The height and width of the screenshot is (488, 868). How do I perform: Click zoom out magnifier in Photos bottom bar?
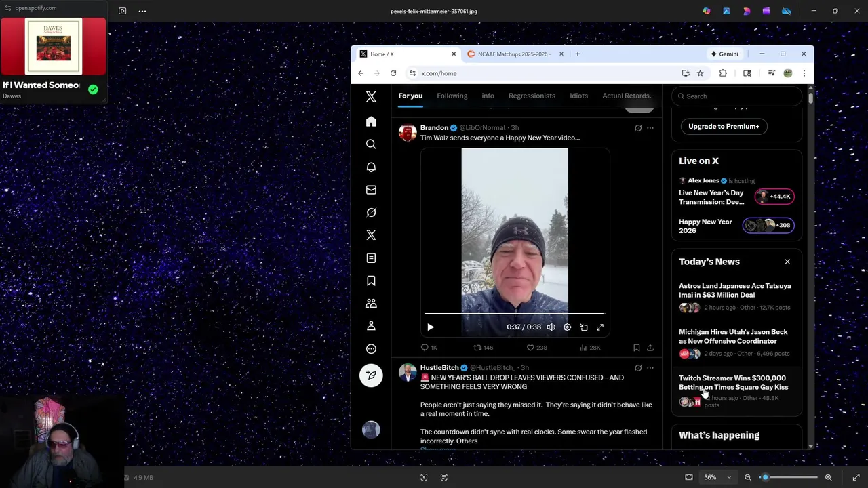click(748, 477)
